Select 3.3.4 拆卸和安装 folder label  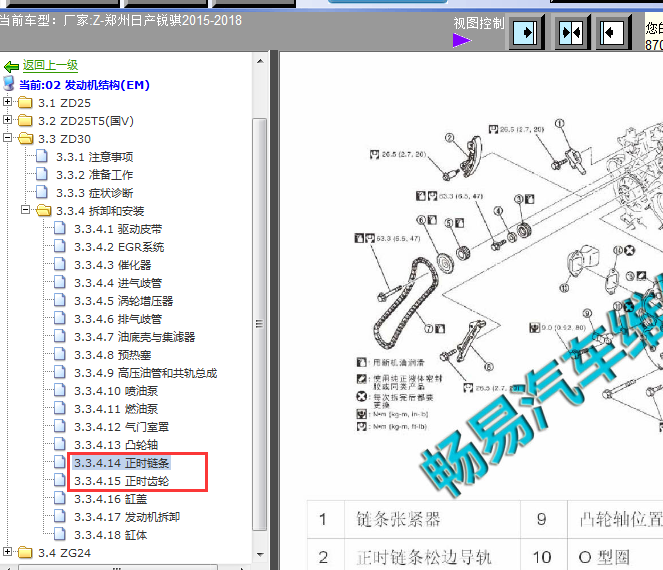click(100, 211)
